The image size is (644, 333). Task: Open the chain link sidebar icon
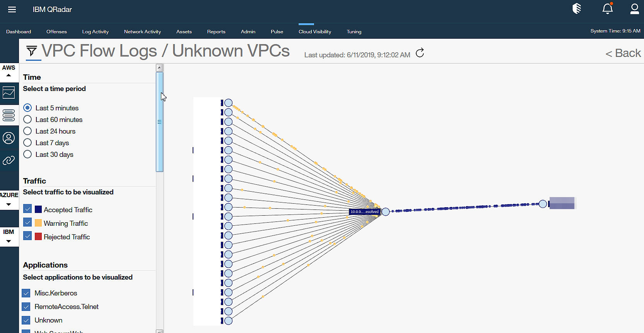click(9, 160)
